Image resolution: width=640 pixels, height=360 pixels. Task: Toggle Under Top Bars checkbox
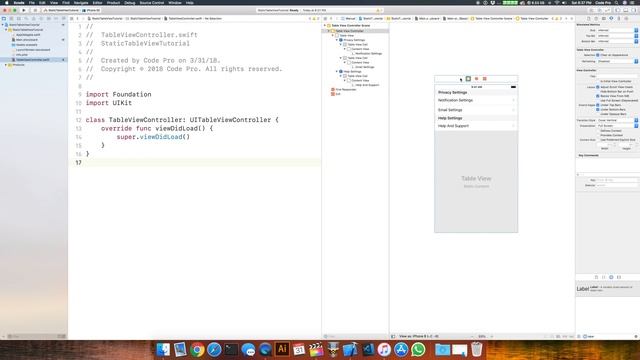point(598,105)
